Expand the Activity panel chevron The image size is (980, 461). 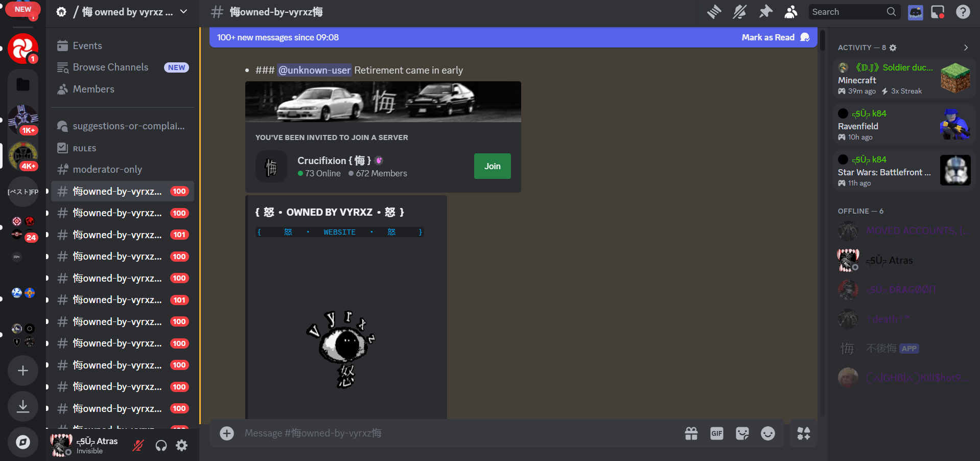click(965, 48)
